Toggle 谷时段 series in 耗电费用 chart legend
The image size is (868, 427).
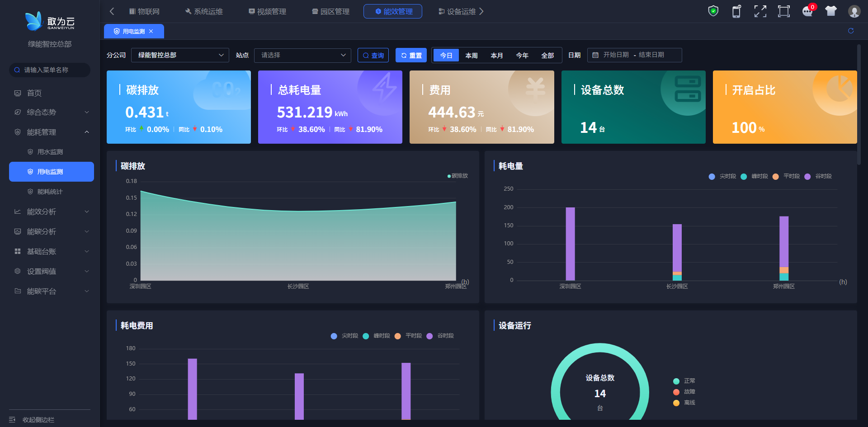440,336
